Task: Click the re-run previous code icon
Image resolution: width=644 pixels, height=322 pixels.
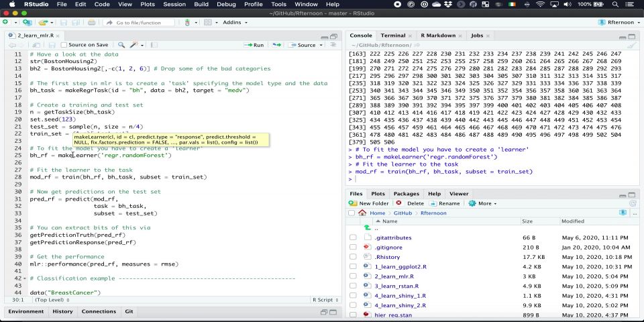Action: pos(276,45)
